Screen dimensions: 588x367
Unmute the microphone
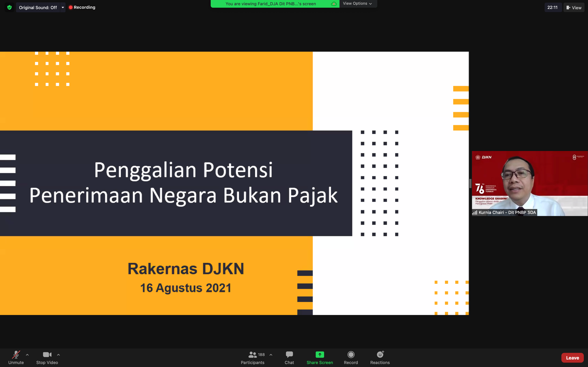(x=16, y=357)
